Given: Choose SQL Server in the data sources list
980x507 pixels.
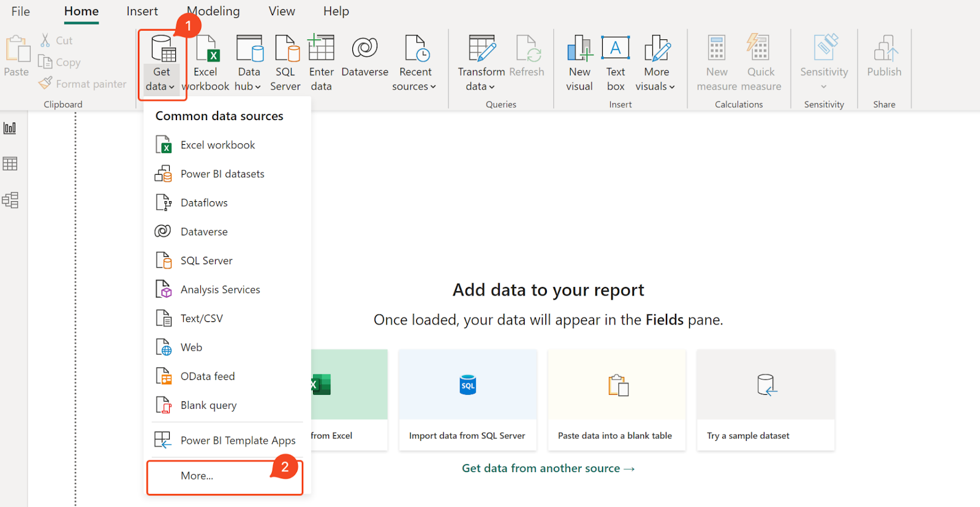Looking at the screenshot, I should tap(228, 261).
